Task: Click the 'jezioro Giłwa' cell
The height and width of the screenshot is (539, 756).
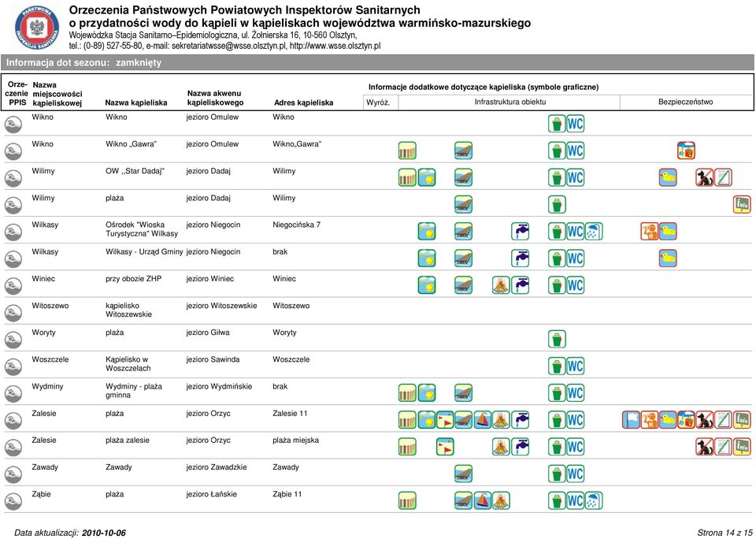Action: [x=208, y=333]
